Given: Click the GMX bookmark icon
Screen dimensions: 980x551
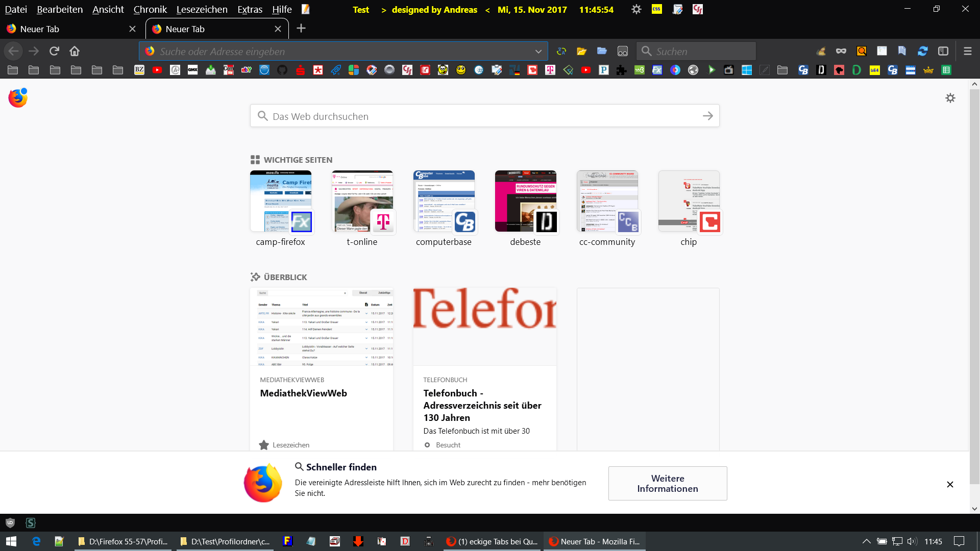Looking at the screenshot, I should 192,70.
